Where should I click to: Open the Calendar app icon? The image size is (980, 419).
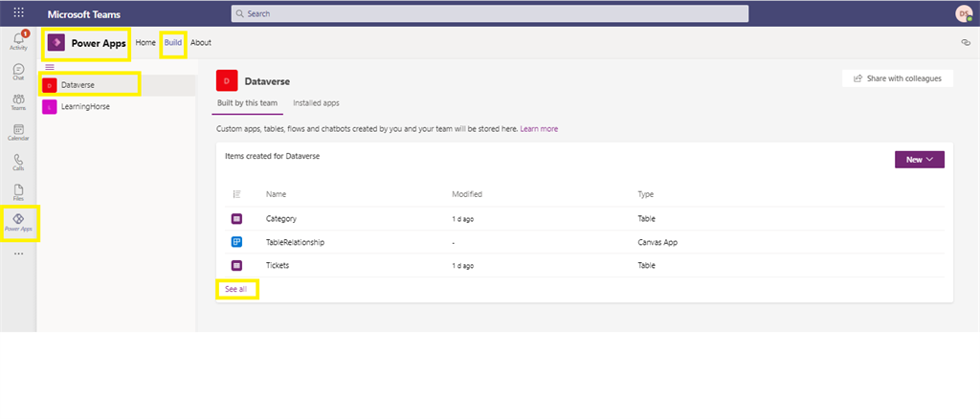tap(18, 133)
